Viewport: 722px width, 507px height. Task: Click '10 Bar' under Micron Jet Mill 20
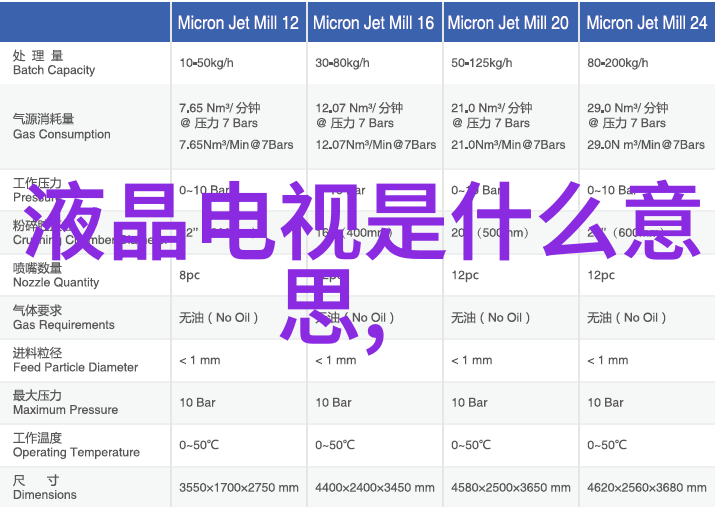[x=469, y=403]
